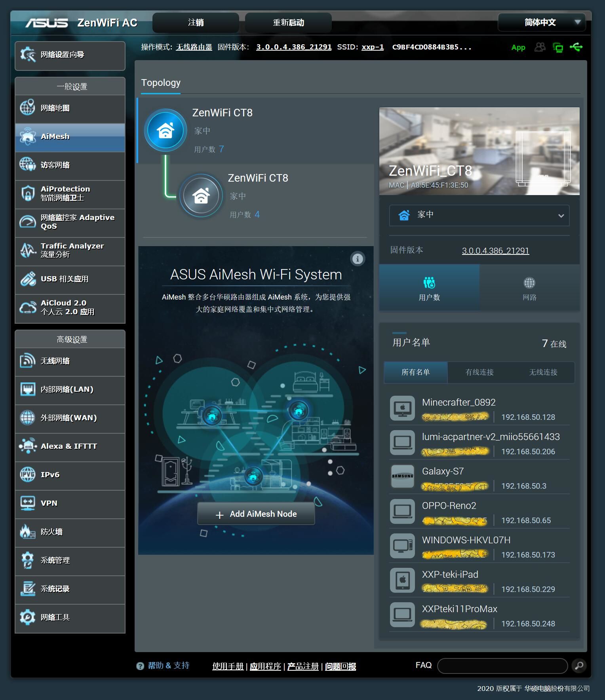
Task: Click the FAQ search input field
Action: point(502,666)
